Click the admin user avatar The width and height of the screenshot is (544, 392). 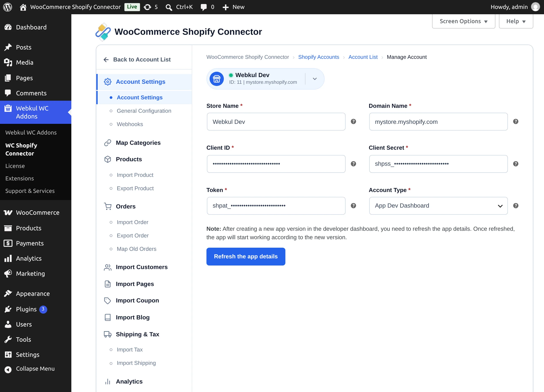pos(535,7)
